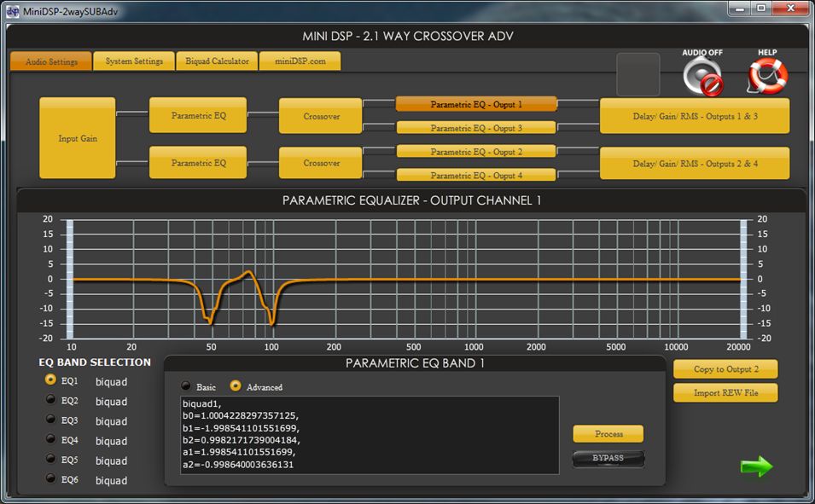Open the Input Gain block

(78, 137)
